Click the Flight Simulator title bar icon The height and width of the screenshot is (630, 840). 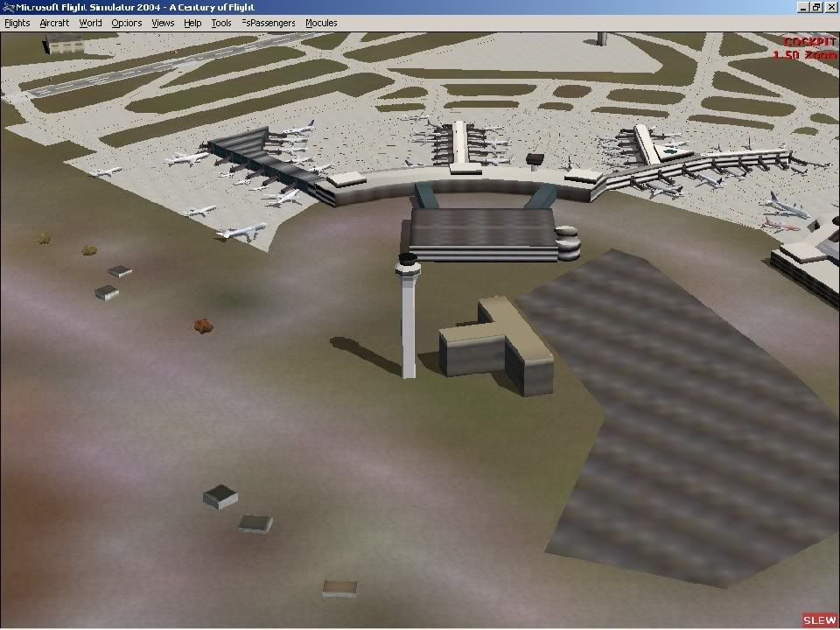coord(8,7)
